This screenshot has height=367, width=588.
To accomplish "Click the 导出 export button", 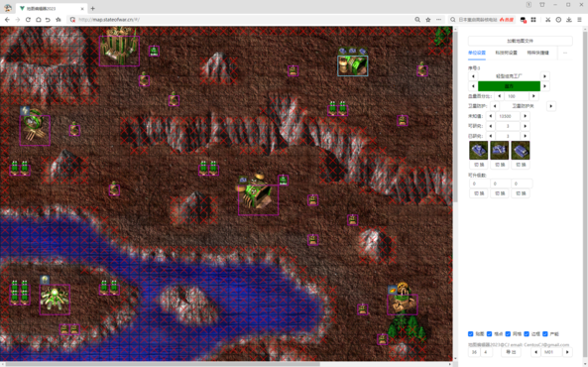I will [x=511, y=352].
